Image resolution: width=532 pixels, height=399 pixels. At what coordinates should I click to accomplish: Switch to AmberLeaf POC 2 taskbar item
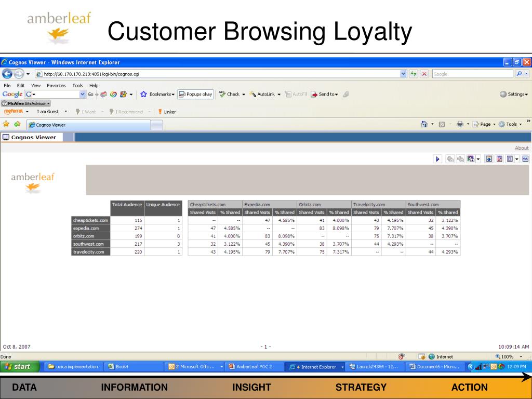255,366
